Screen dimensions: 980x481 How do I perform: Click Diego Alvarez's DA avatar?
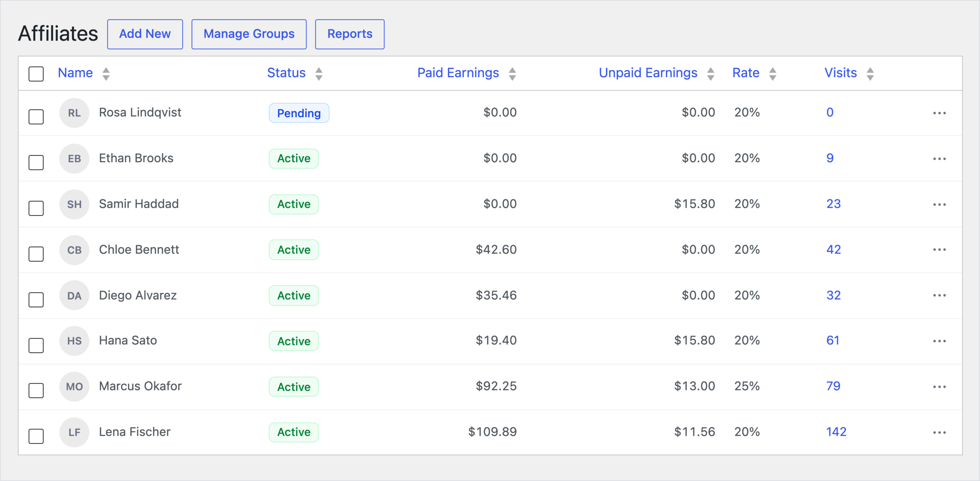click(x=74, y=295)
